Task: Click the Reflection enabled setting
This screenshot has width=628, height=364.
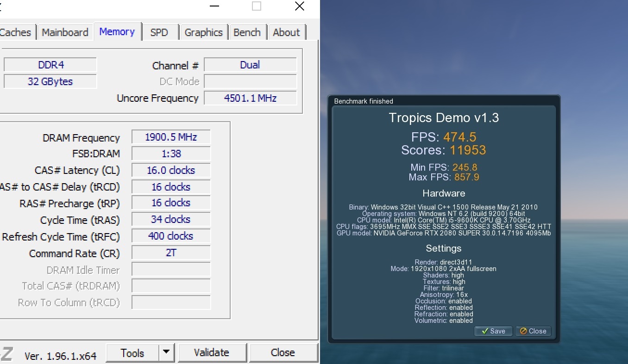Action: (x=444, y=308)
